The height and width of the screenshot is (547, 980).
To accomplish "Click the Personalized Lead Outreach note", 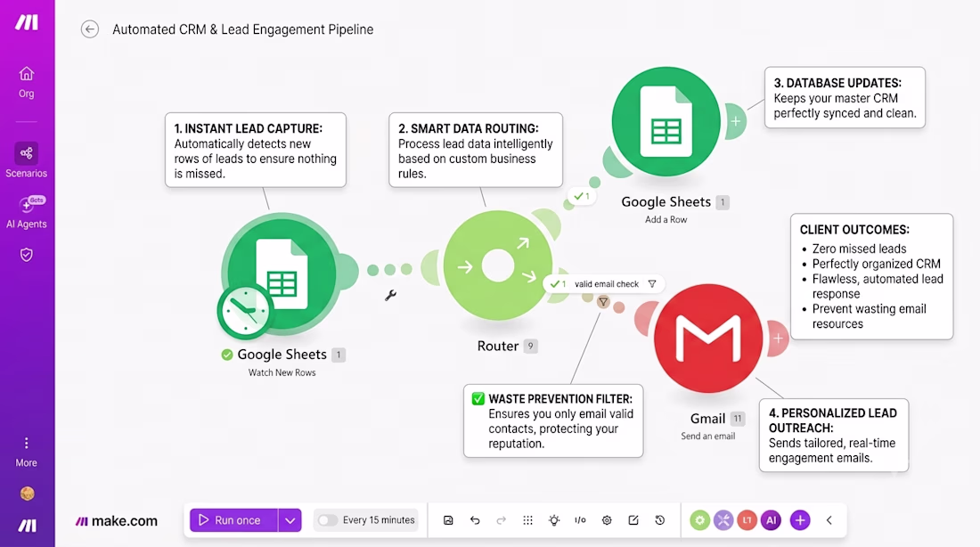I will point(834,435).
